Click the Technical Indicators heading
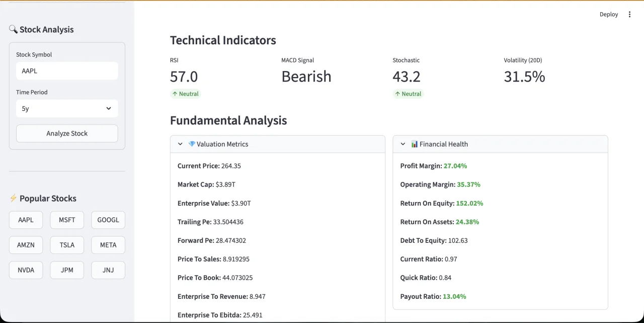 coord(223,40)
